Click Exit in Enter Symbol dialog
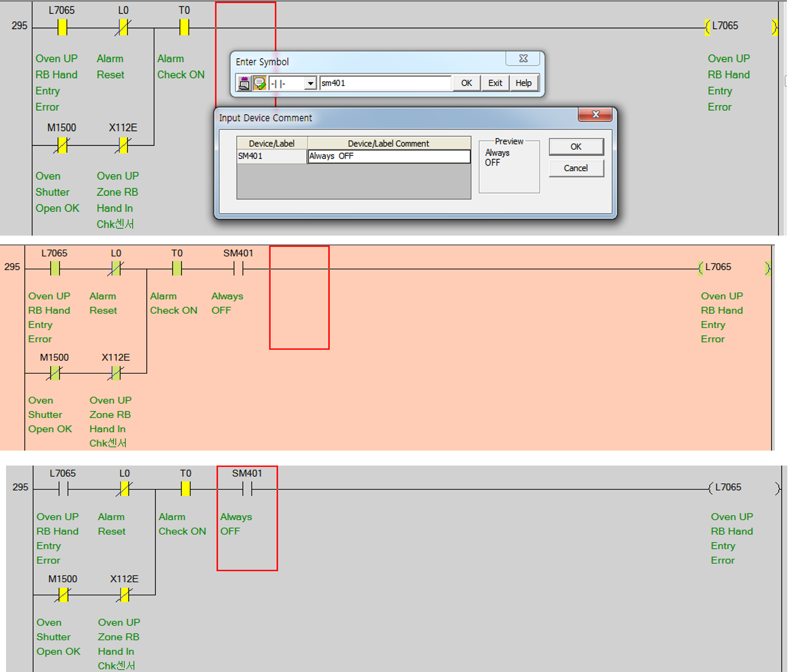Screen dimensions: 788x672 pos(495,83)
